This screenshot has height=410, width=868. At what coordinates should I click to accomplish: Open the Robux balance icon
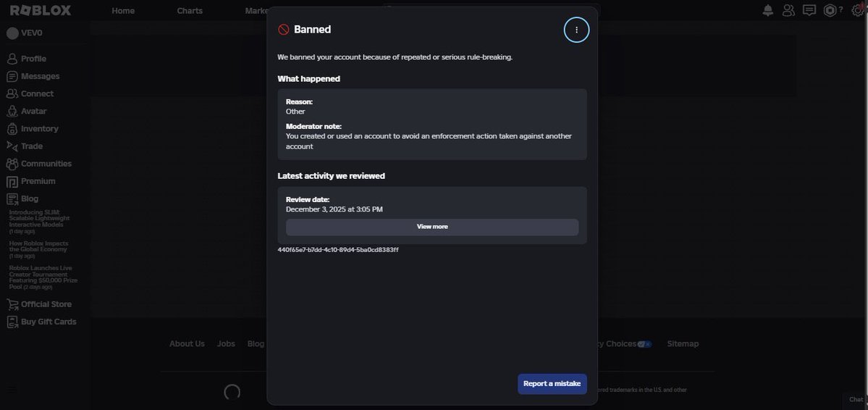pos(829,11)
